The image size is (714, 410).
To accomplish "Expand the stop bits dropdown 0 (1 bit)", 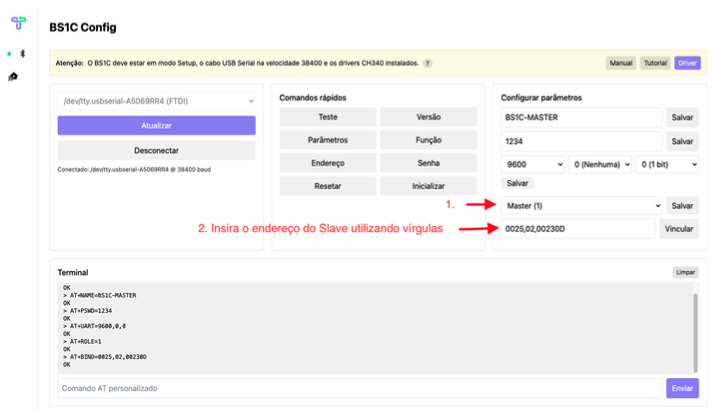I will point(667,165).
